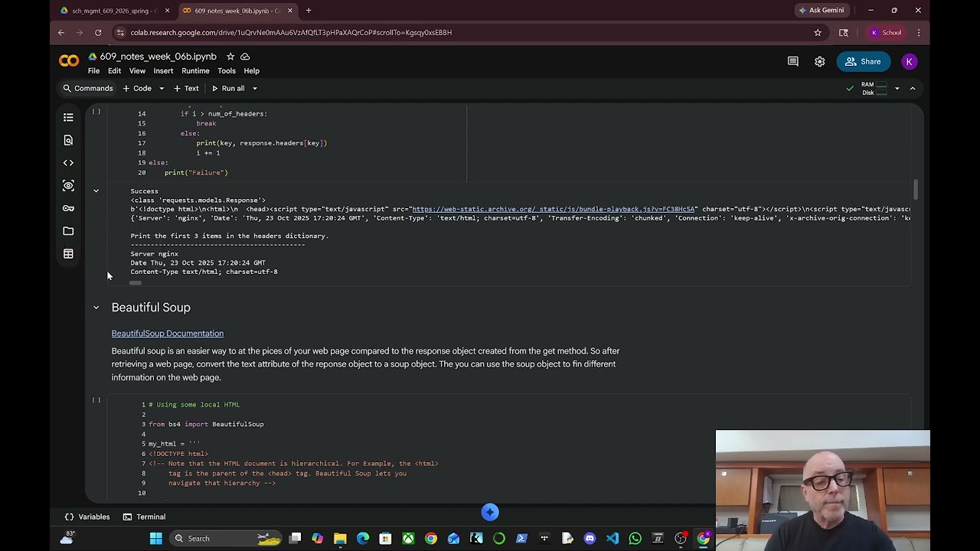Add a Text cell
The height and width of the screenshot is (551, 980).
pyautogui.click(x=186, y=88)
